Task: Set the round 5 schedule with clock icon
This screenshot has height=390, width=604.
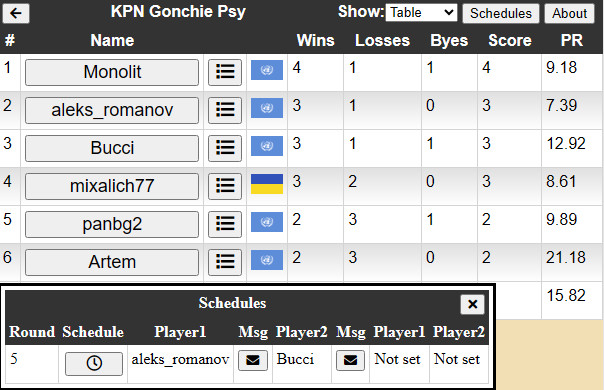Action: [x=94, y=363]
